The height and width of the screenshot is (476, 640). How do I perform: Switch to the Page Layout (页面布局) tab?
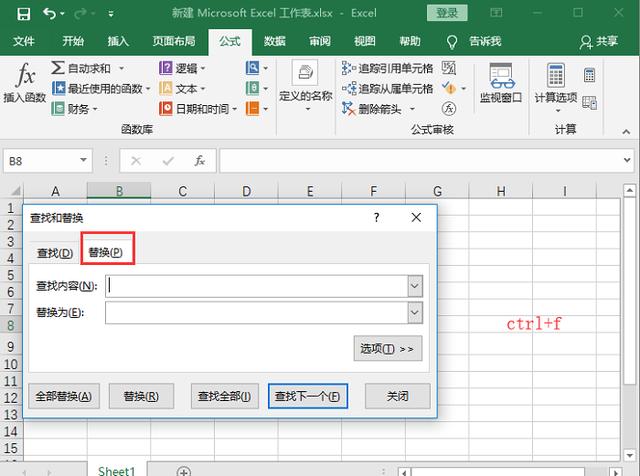point(174,41)
